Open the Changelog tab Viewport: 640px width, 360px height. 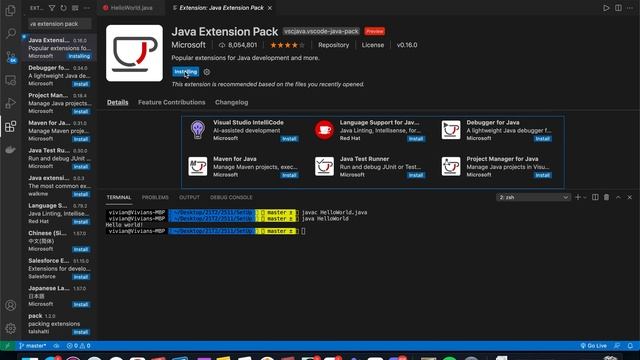[x=231, y=102]
